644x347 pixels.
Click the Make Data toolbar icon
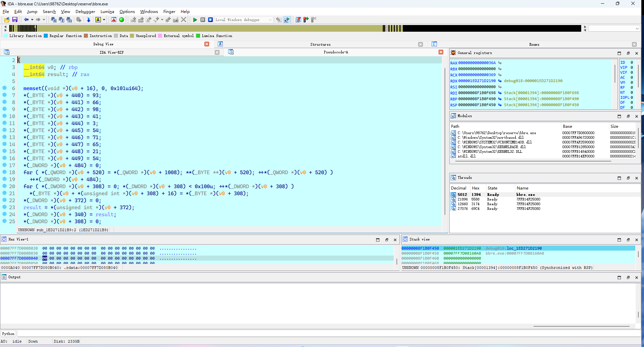point(141,20)
